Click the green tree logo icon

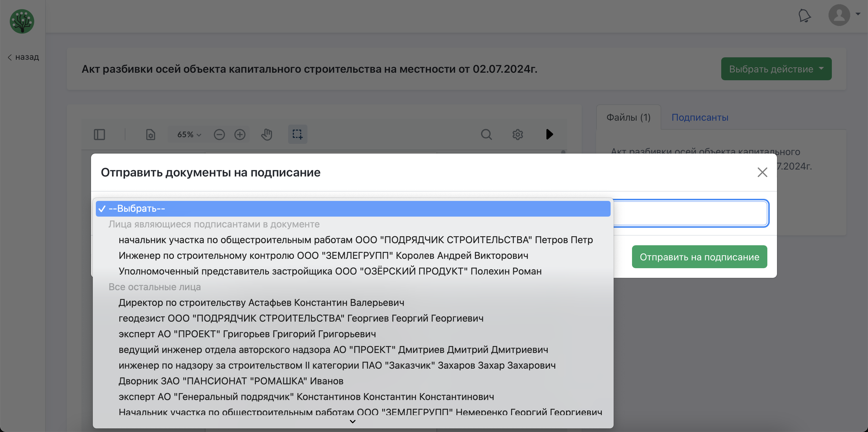point(22,21)
